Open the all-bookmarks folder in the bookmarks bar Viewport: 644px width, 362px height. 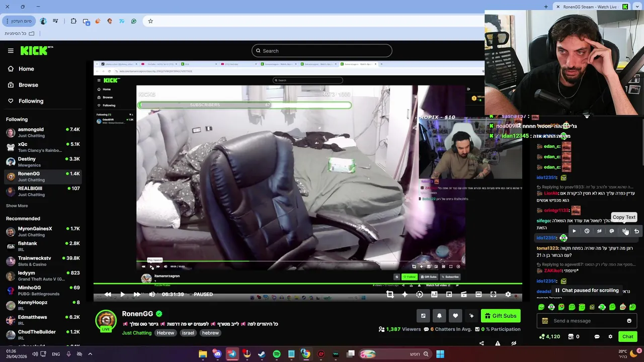[x=20, y=34]
